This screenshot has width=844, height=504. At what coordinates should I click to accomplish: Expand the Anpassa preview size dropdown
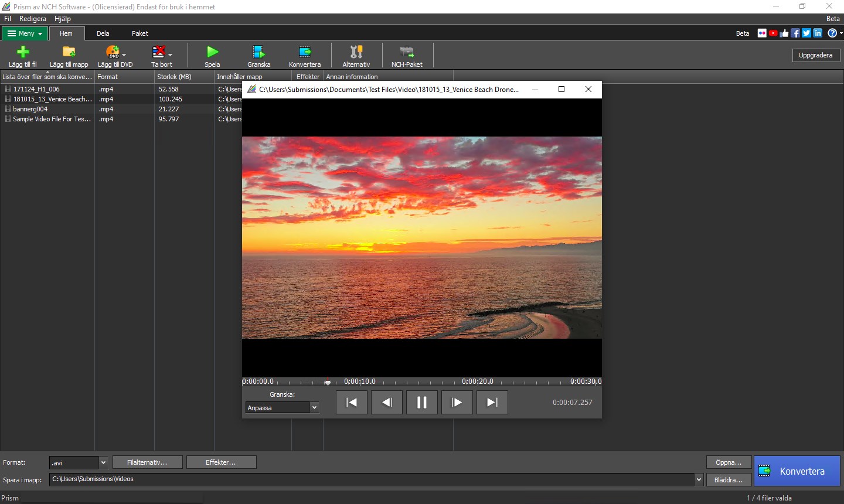coord(314,408)
